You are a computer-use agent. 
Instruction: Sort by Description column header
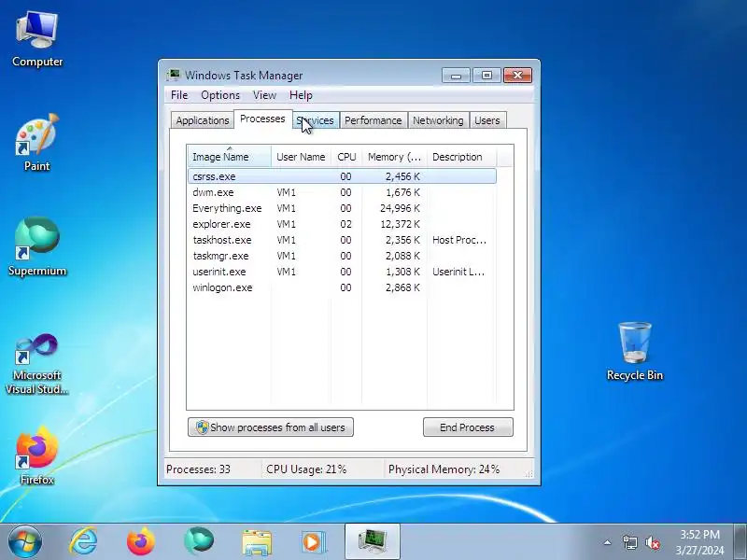pos(461,157)
